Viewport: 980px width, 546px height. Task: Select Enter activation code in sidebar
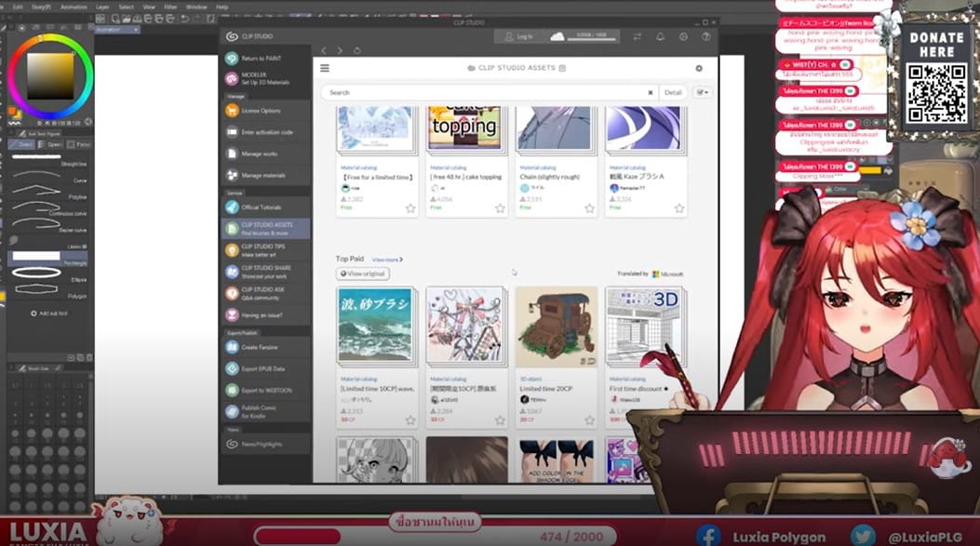(x=265, y=132)
